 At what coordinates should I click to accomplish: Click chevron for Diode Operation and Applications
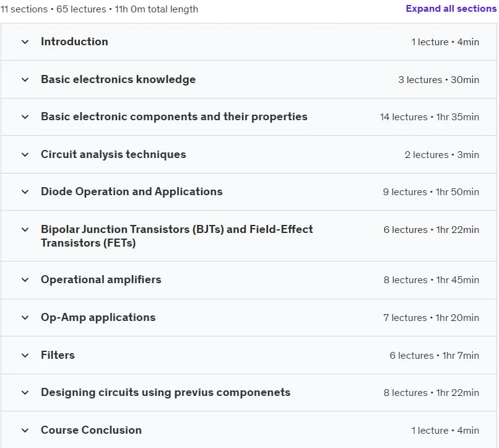pyautogui.click(x=25, y=192)
